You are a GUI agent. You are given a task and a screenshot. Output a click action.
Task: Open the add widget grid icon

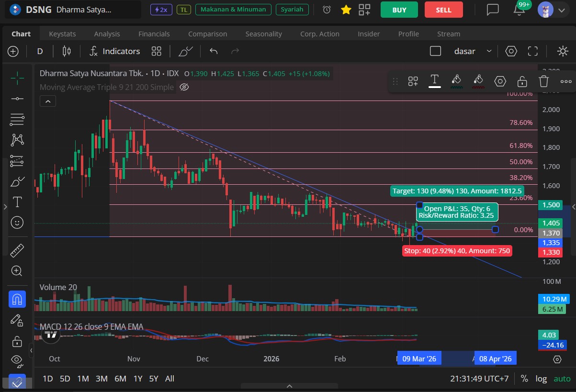coord(364,10)
